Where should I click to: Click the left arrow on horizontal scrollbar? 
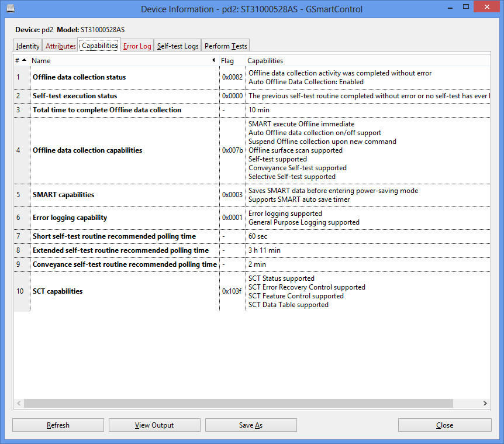pos(19,404)
